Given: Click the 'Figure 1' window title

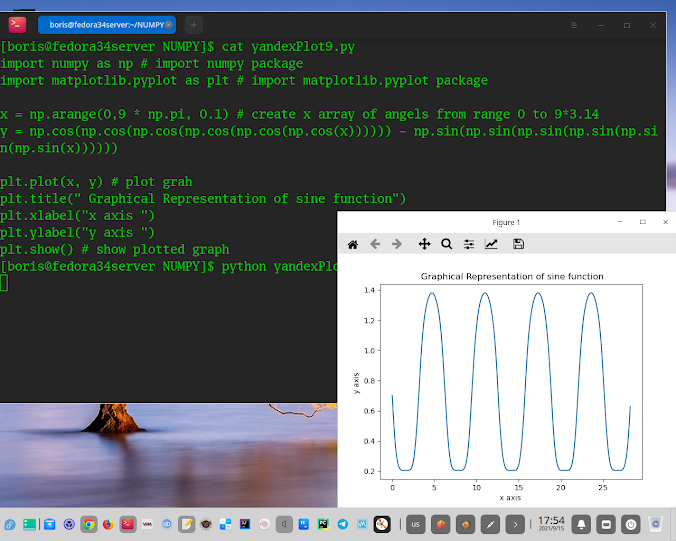Looking at the screenshot, I should coord(506,222).
